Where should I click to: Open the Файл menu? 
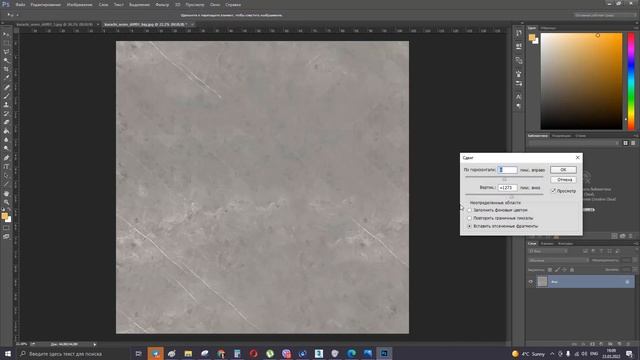[20, 4]
